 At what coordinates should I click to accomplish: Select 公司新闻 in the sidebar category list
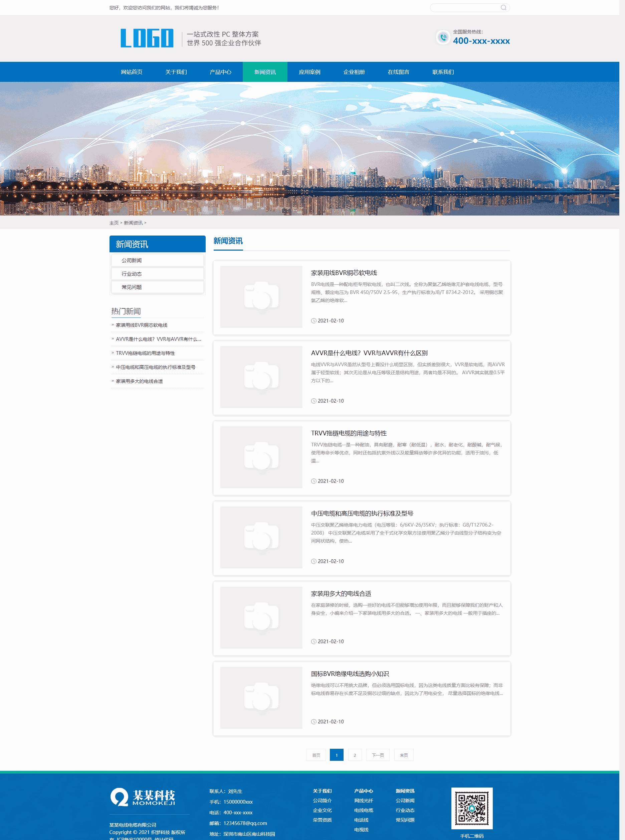(132, 260)
